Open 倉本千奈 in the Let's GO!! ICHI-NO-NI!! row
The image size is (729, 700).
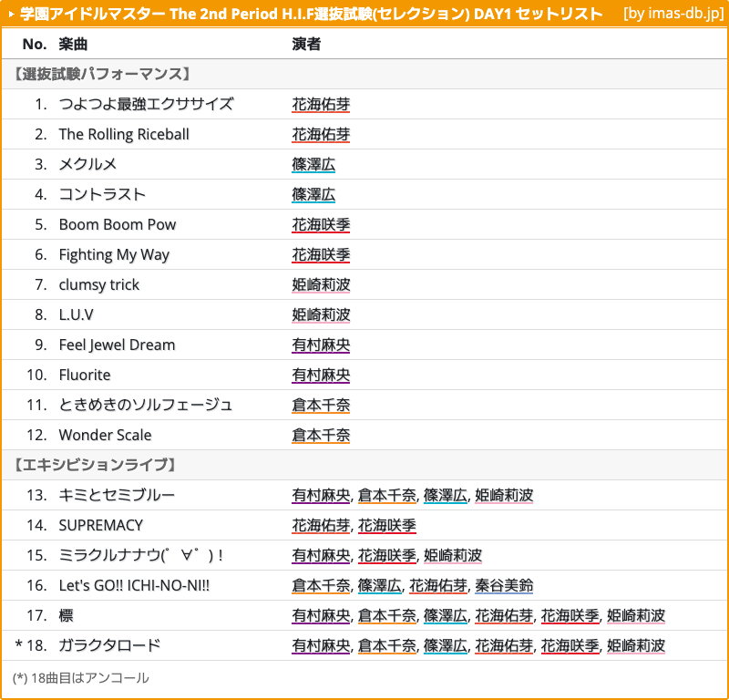point(321,585)
